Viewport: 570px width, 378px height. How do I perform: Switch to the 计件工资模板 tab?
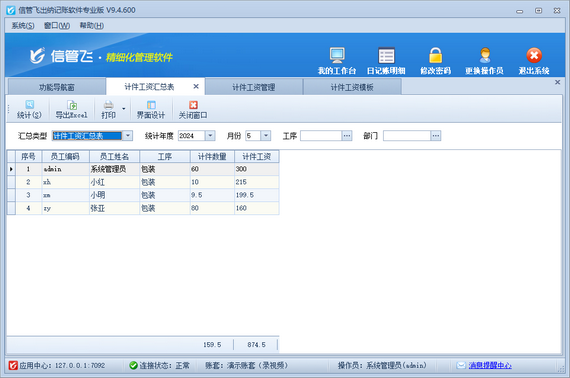[x=352, y=87]
